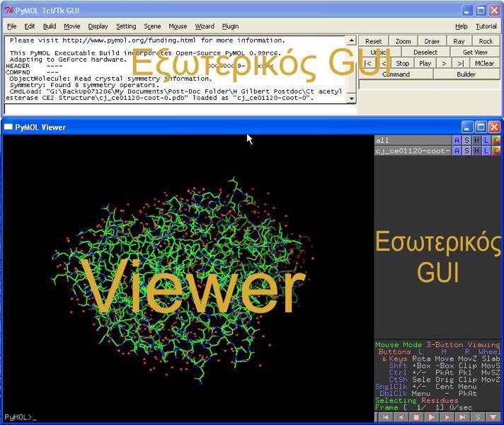The width and height of the screenshot is (504, 425).
Task: Click the MClear button
Action: click(x=484, y=63)
